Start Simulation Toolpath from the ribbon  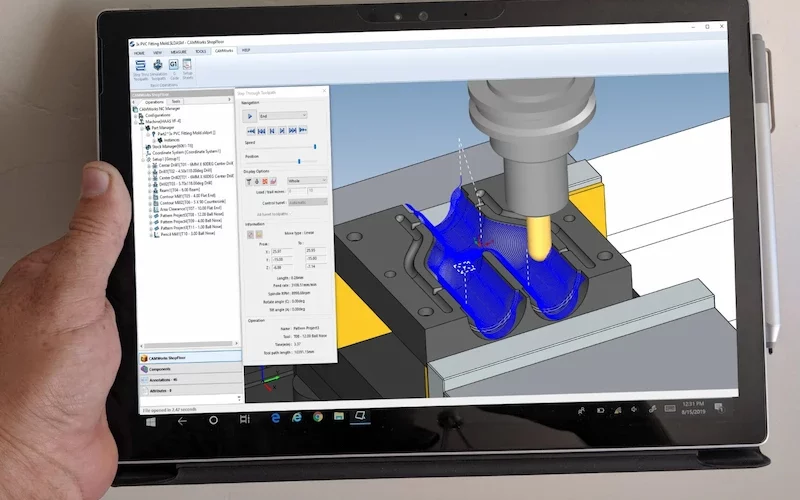pos(158,70)
